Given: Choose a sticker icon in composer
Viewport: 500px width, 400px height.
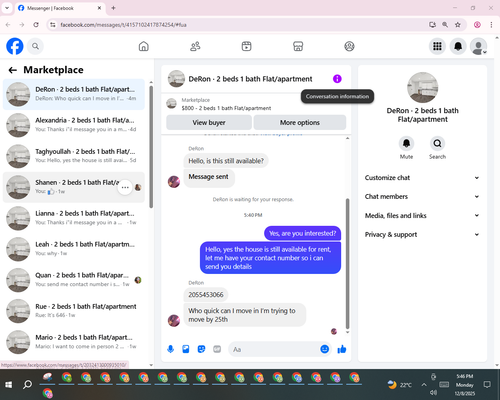Looking at the screenshot, I should click(x=201, y=349).
